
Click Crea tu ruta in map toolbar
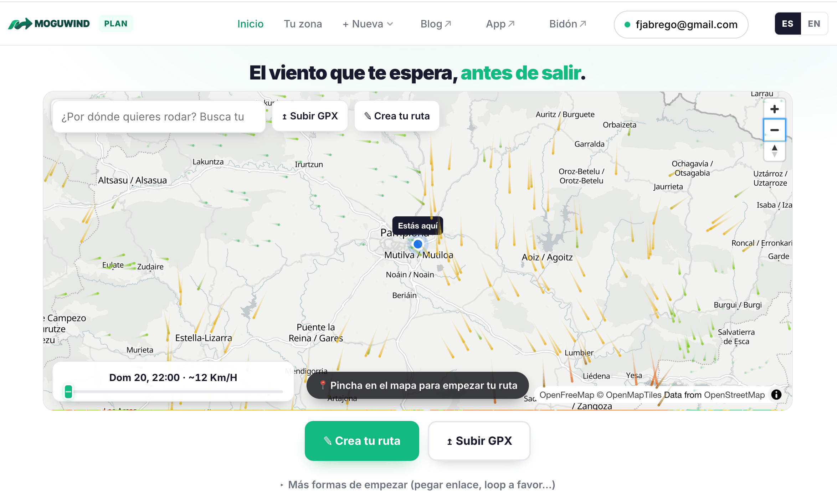click(397, 116)
